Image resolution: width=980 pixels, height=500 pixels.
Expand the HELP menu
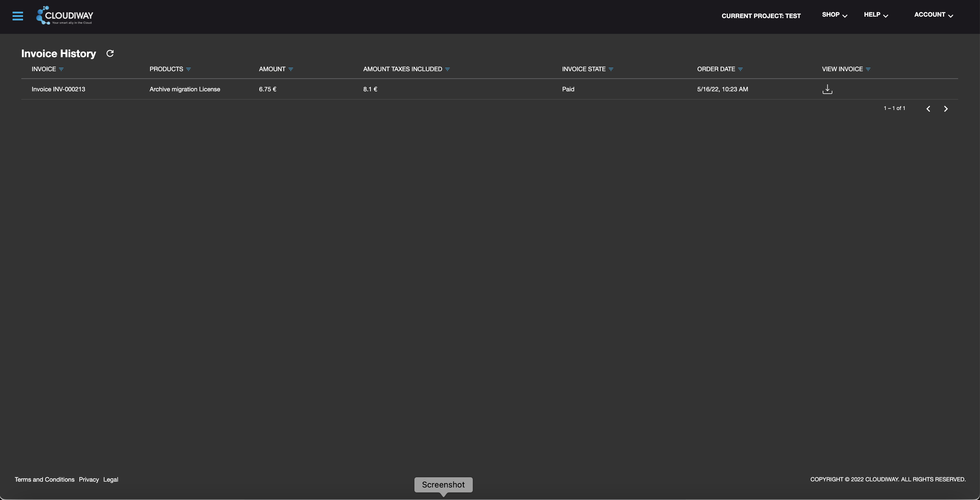click(x=876, y=15)
